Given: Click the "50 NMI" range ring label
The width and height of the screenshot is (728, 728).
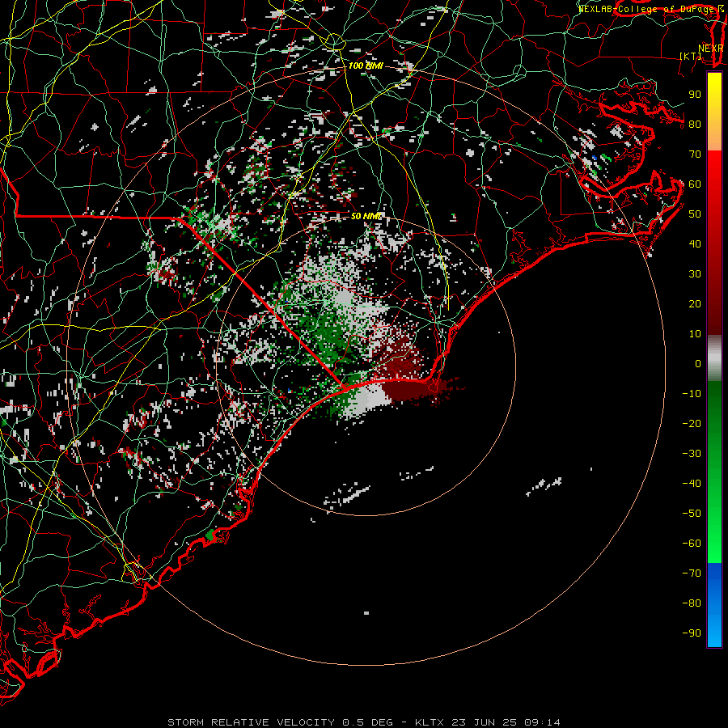Looking at the screenshot, I should tap(366, 216).
